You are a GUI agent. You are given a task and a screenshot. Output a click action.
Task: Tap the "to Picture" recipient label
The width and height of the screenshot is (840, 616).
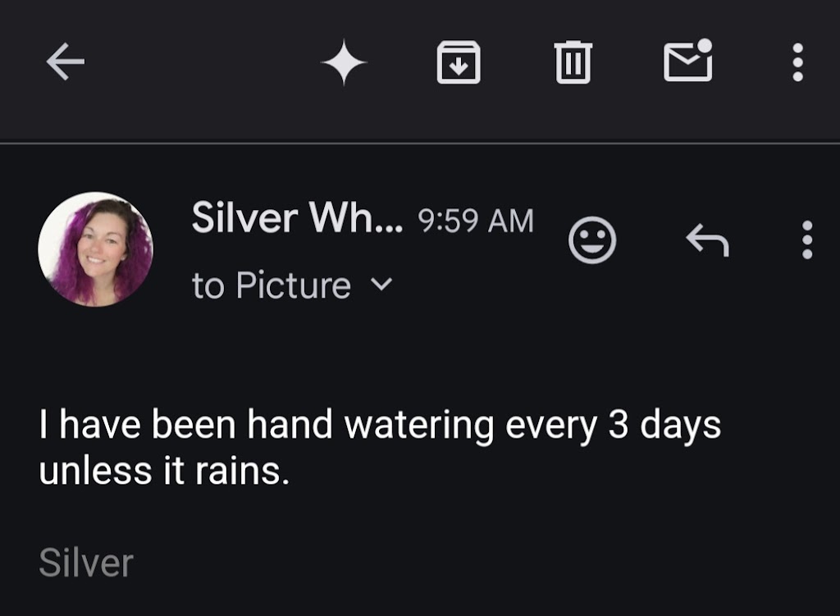272,285
